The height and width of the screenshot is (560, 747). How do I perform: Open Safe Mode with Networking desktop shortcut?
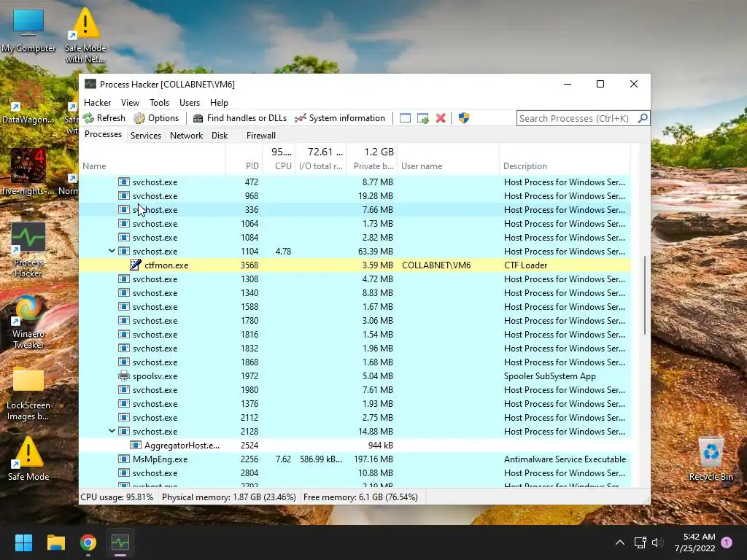coord(85,35)
